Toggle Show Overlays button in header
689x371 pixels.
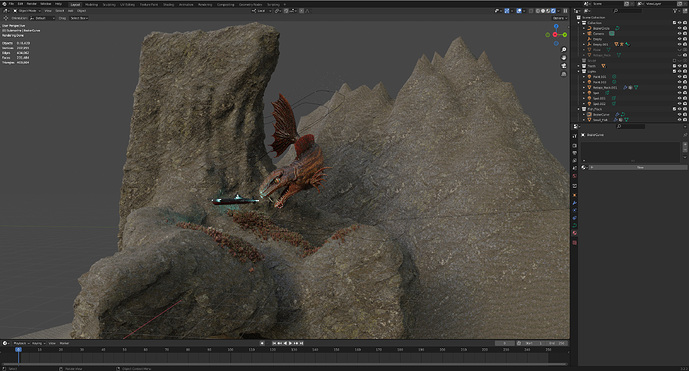click(519, 11)
